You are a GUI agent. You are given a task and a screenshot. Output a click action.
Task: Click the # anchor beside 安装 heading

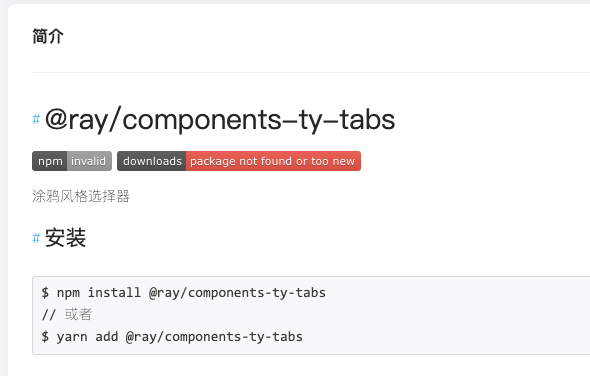click(36, 238)
